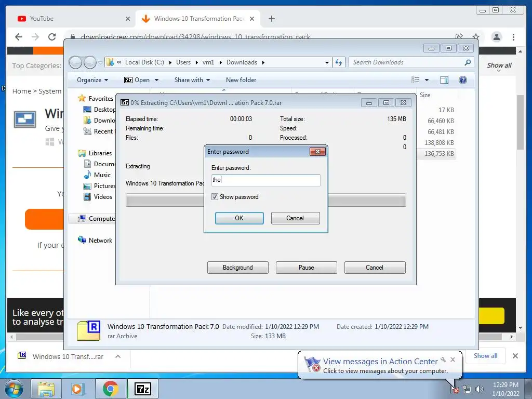
Task: Select the file sized 138,808 KB
Action: [x=438, y=143]
